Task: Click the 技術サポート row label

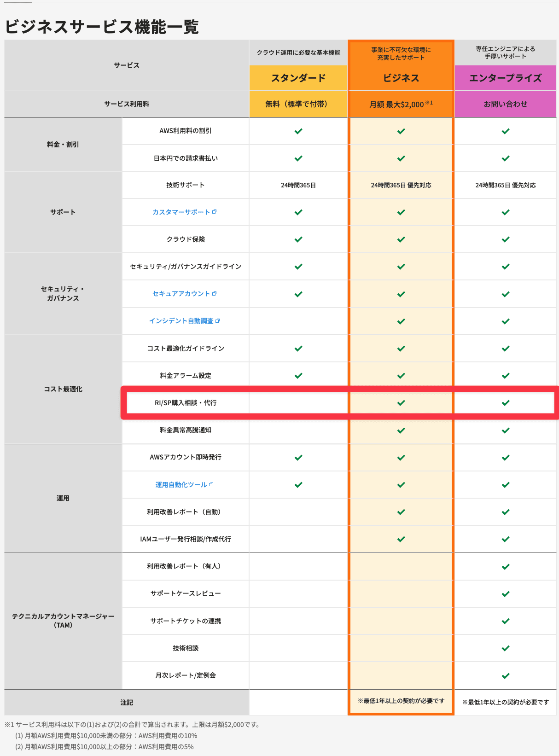Action: (x=186, y=185)
